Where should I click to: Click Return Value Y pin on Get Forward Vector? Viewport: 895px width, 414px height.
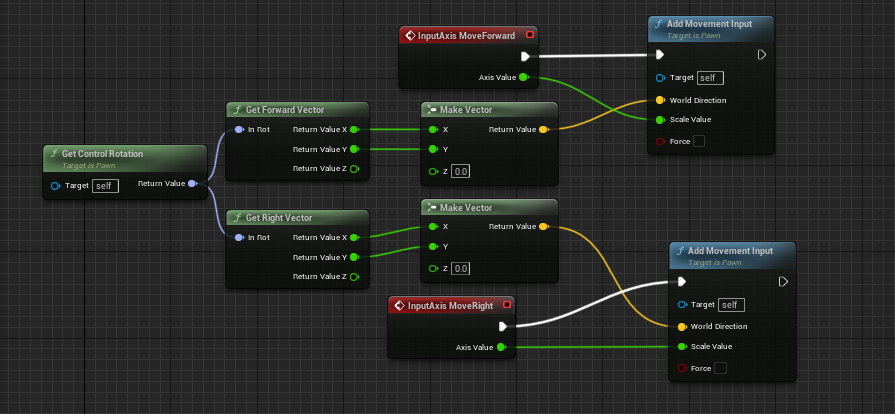[x=354, y=149]
